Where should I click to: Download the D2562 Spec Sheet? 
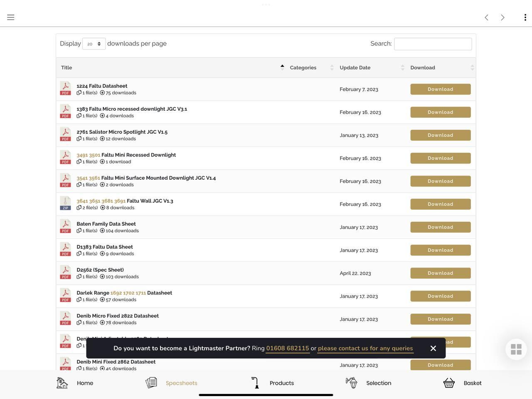(441, 273)
